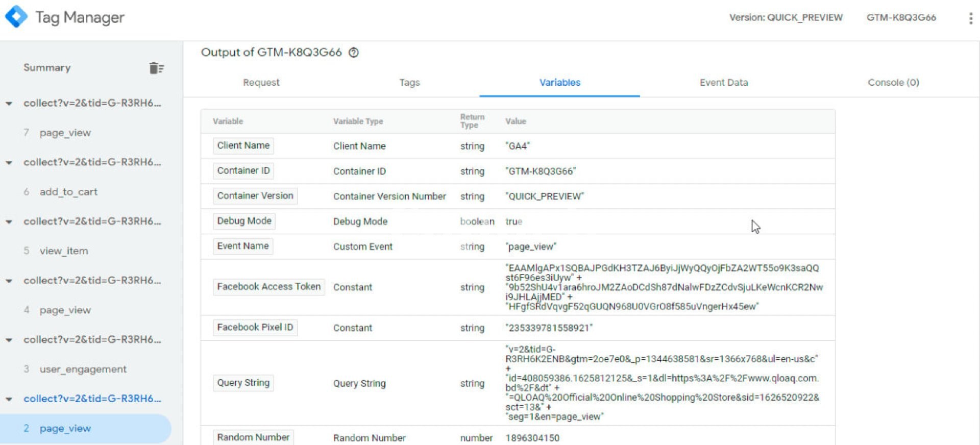This screenshot has height=445, width=980.
Task: Collapse the highlighted collect request arrow
Action: (9, 400)
